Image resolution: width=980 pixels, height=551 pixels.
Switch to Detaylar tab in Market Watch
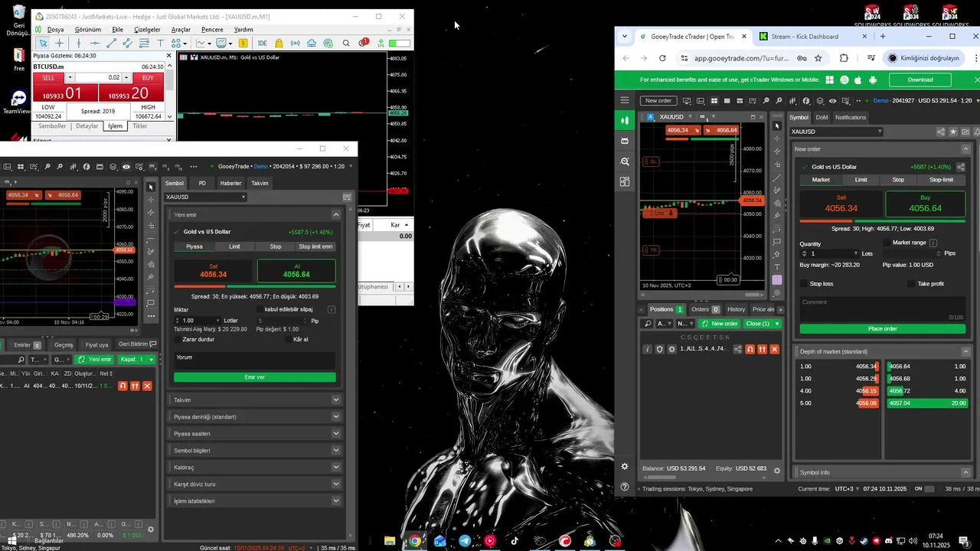click(x=87, y=126)
